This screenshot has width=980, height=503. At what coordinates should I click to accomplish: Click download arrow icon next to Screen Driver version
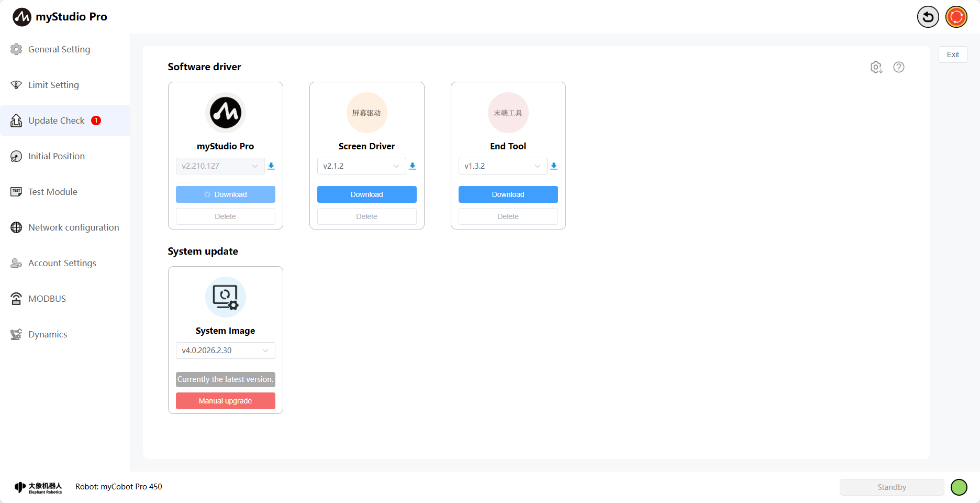pyautogui.click(x=413, y=166)
